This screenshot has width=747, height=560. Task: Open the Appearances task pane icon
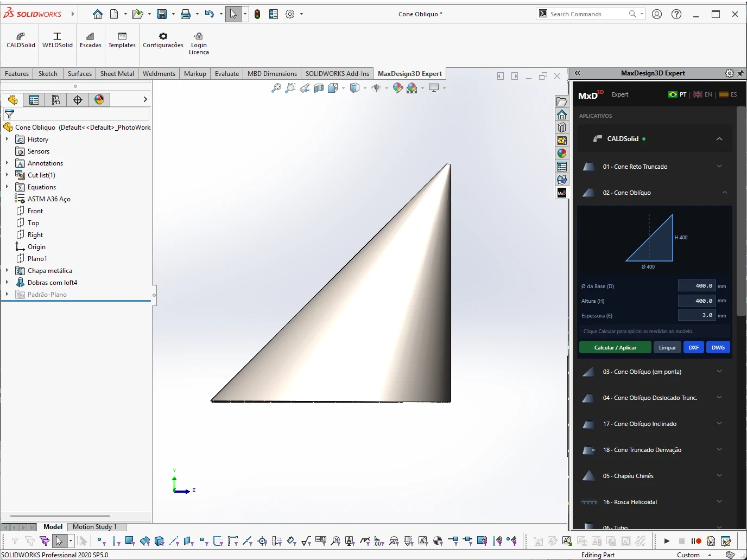coord(562,154)
